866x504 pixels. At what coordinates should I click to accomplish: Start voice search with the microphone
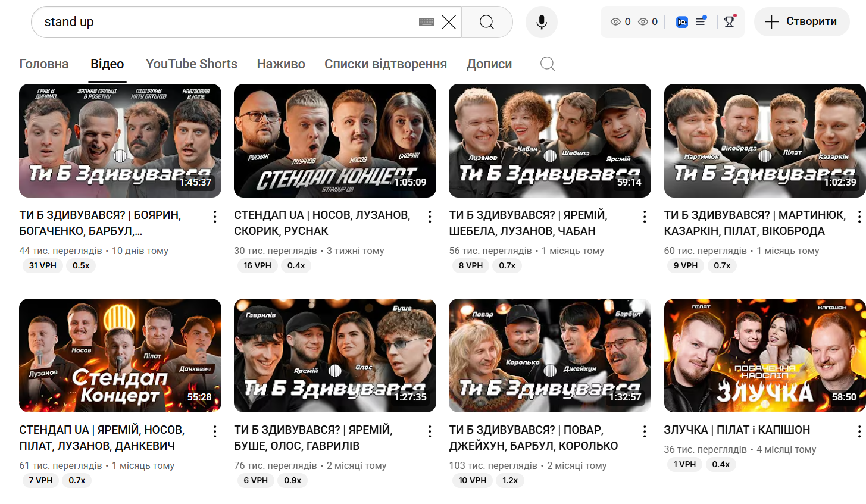point(542,23)
